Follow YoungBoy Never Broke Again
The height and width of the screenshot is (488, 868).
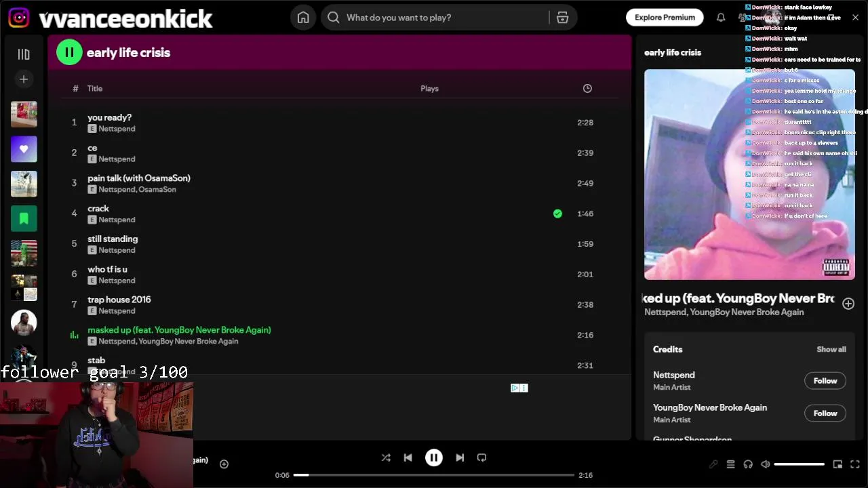click(x=825, y=413)
